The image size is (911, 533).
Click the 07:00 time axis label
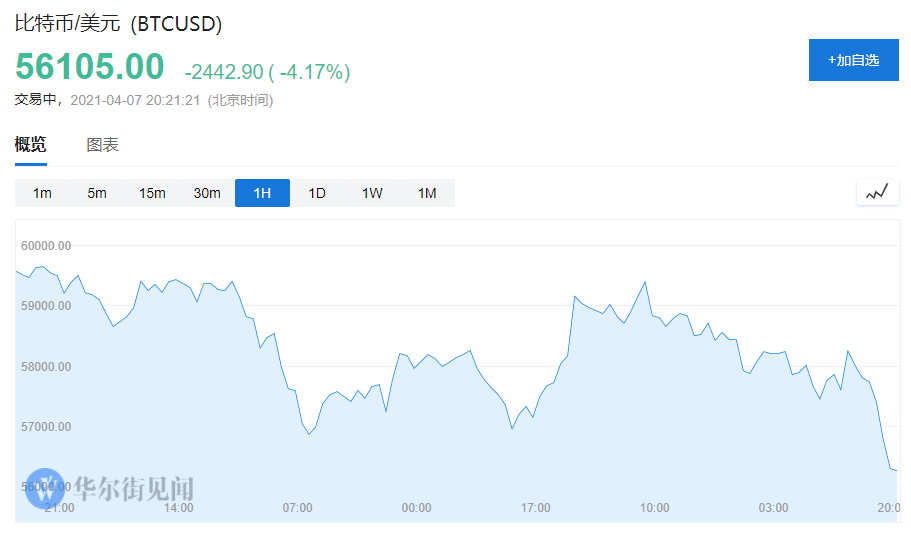coord(297,508)
